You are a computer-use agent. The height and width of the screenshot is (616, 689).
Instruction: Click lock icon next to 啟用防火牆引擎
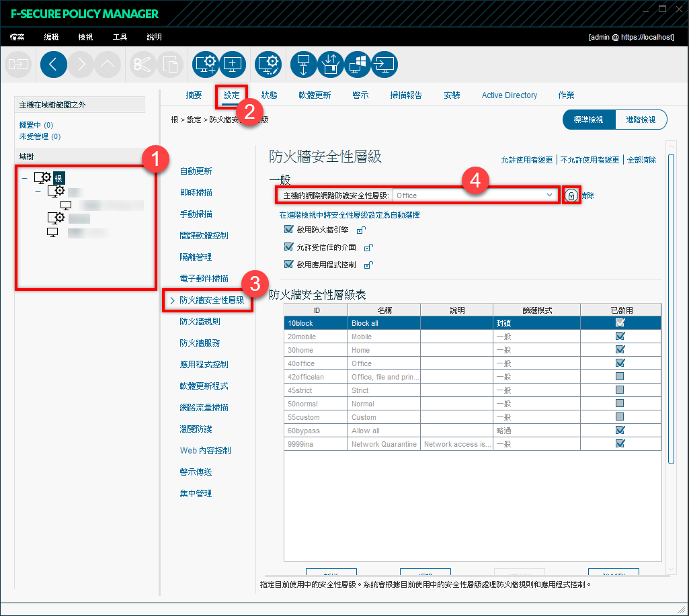[x=361, y=230]
